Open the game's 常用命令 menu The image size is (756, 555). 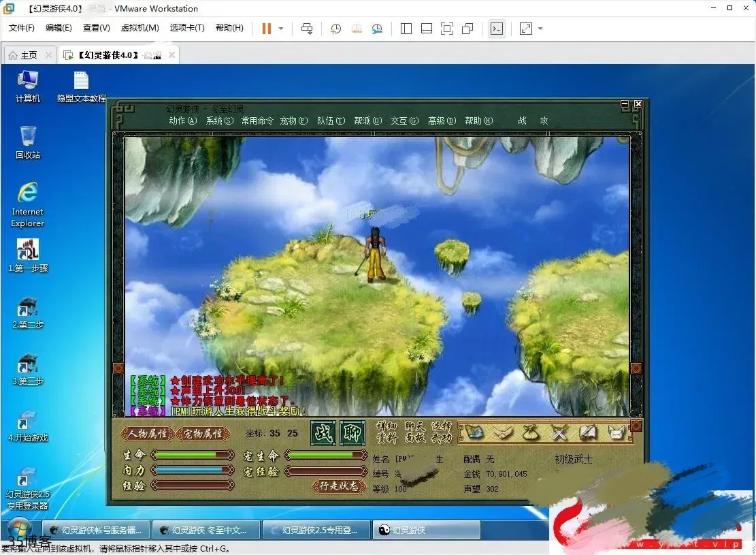click(x=257, y=121)
